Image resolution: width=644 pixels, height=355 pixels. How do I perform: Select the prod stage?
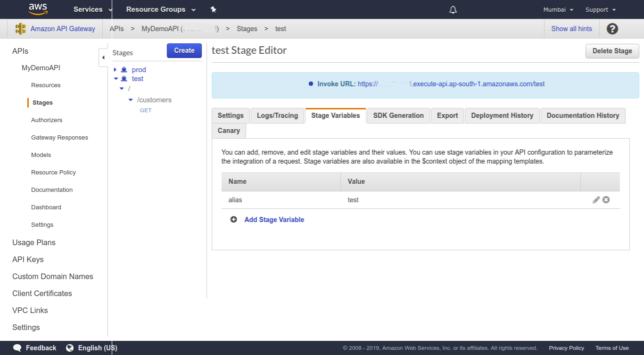click(x=139, y=70)
